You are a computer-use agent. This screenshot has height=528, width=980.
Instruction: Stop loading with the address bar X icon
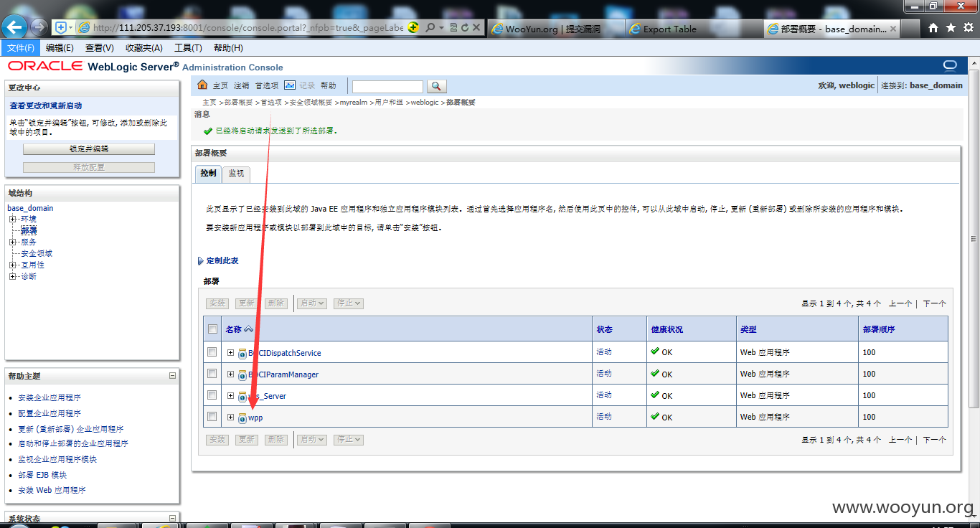click(476, 27)
